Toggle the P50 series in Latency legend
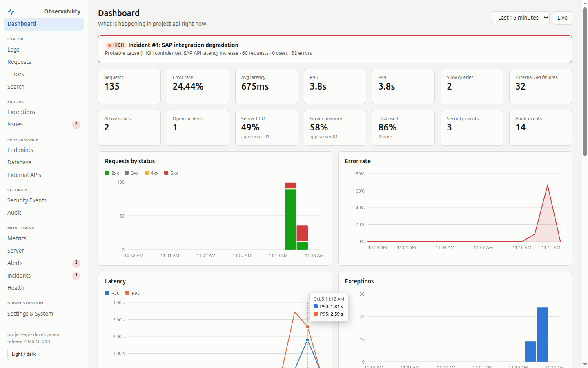Screen dimensions: 588x368 pos(112,293)
